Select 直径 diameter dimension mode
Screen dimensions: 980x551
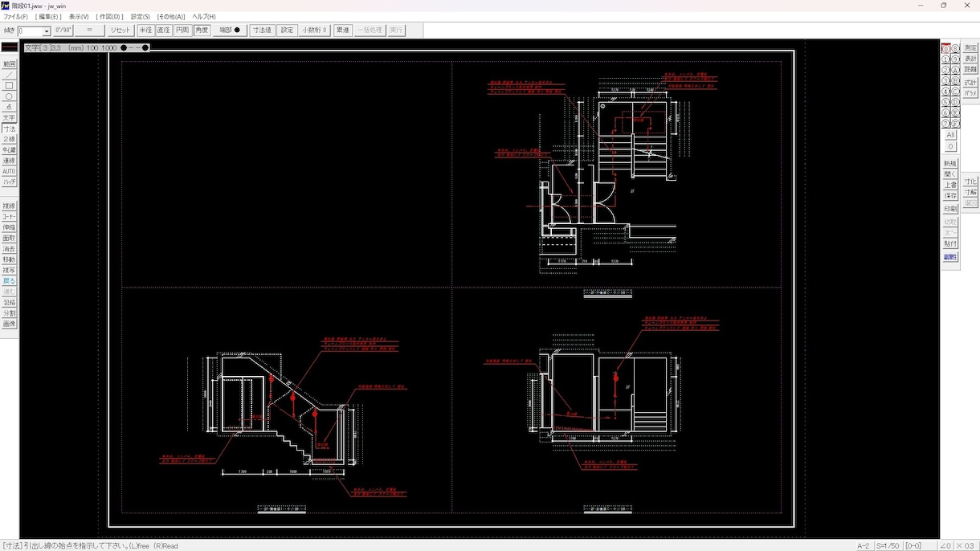pyautogui.click(x=164, y=30)
